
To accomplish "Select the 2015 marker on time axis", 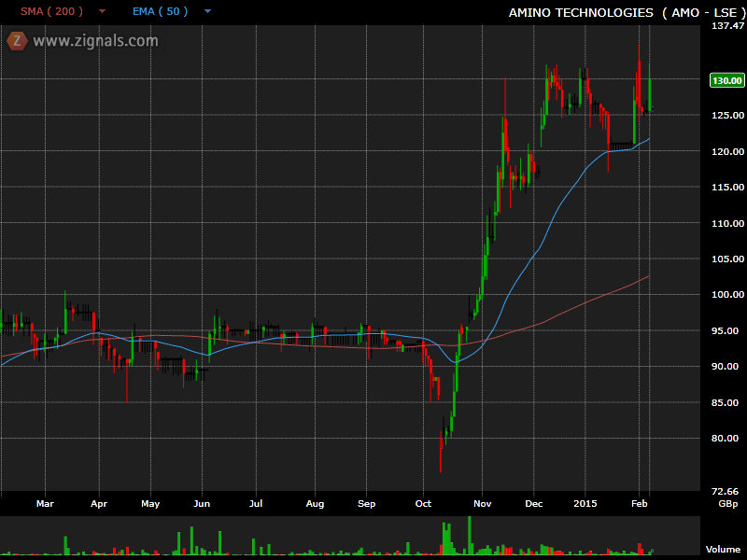I will [x=585, y=503].
